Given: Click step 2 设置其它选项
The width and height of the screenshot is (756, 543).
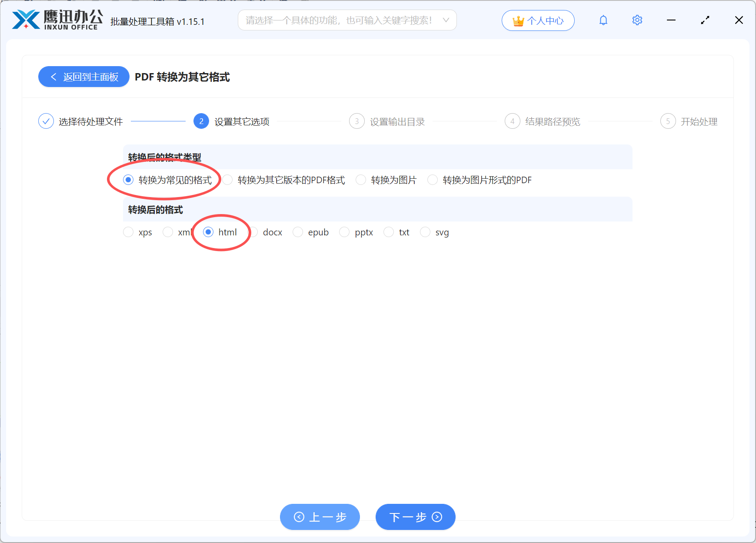Looking at the screenshot, I should pos(232,121).
